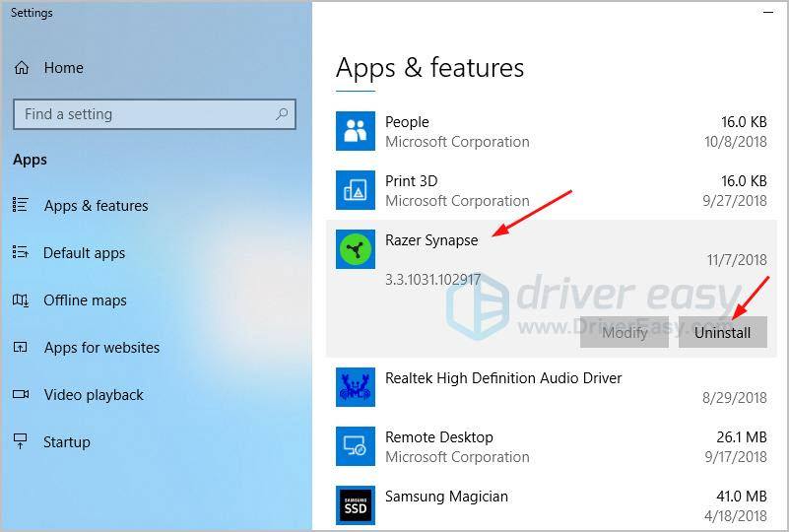
Task: Select the Samsung Magician app name
Action: [446, 497]
